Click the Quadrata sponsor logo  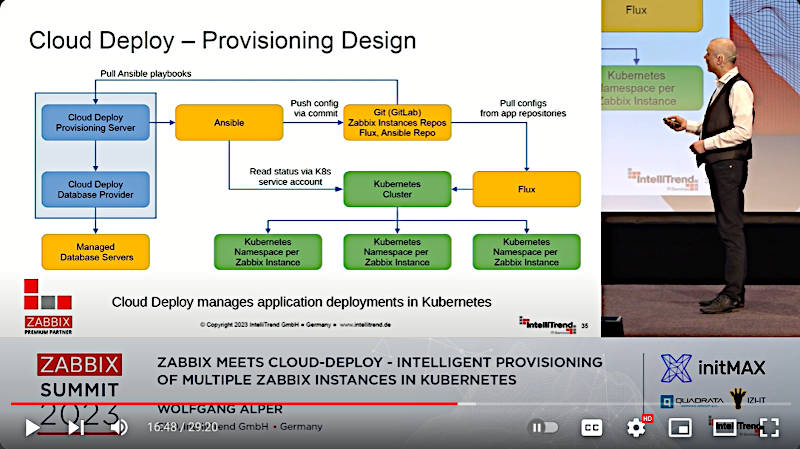(692, 401)
